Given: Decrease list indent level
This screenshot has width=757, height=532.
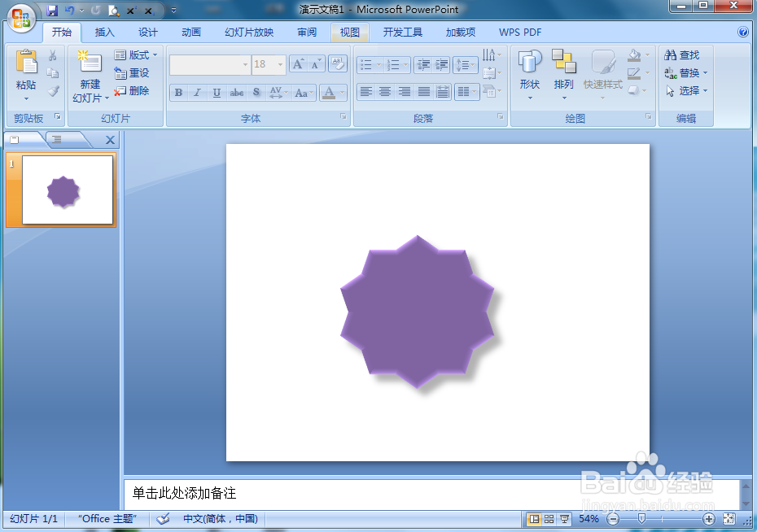Looking at the screenshot, I should 423,64.
